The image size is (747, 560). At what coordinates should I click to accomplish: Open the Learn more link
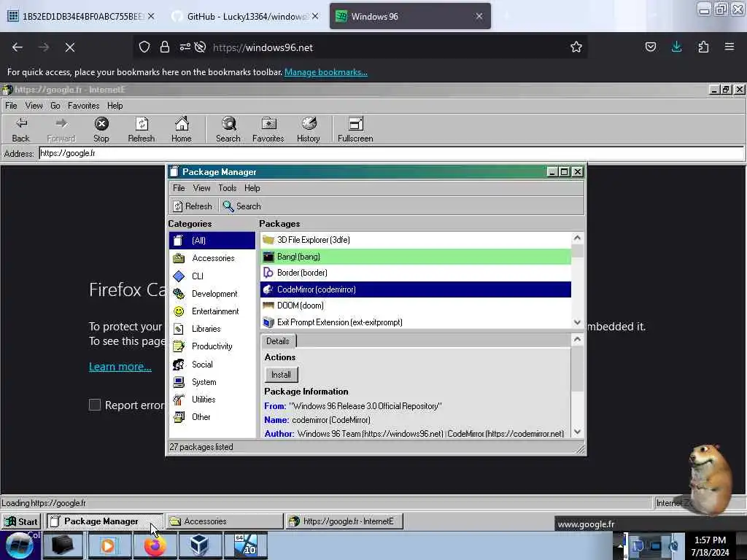pyautogui.click(x=120, y=367)
